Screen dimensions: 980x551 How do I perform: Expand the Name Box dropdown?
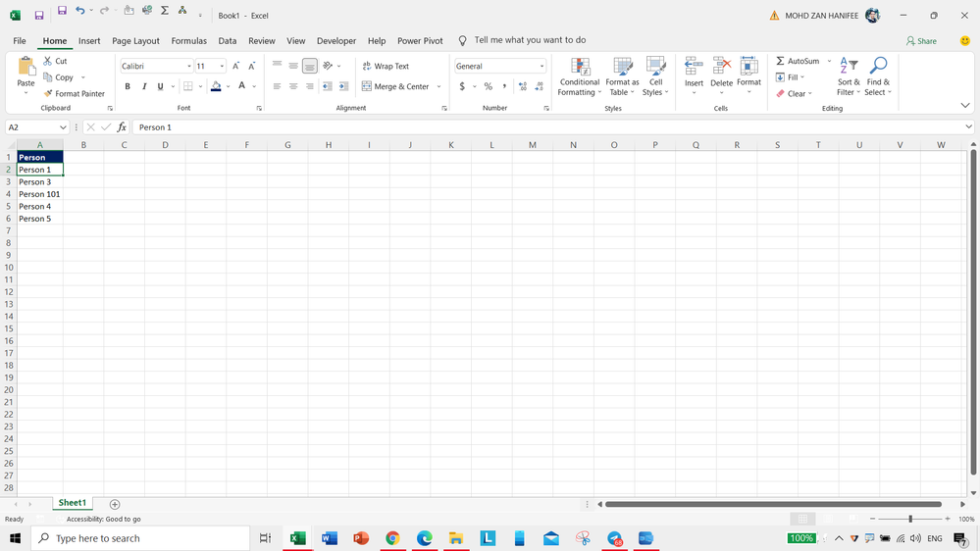[x=63, y=127]
